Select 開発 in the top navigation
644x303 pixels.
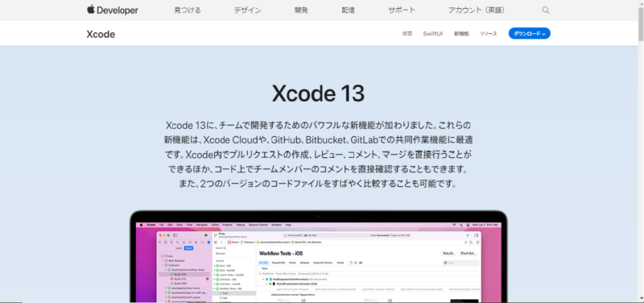point(301,10)
